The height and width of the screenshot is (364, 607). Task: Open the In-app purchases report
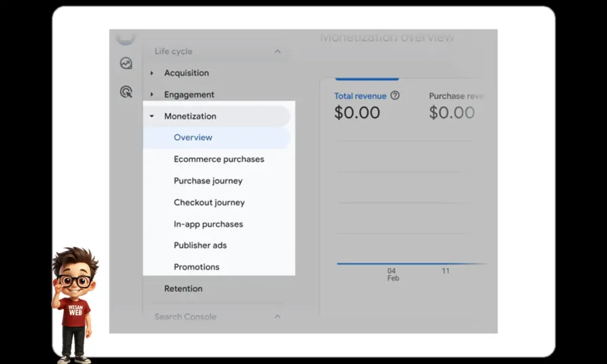tap(208, 224)
